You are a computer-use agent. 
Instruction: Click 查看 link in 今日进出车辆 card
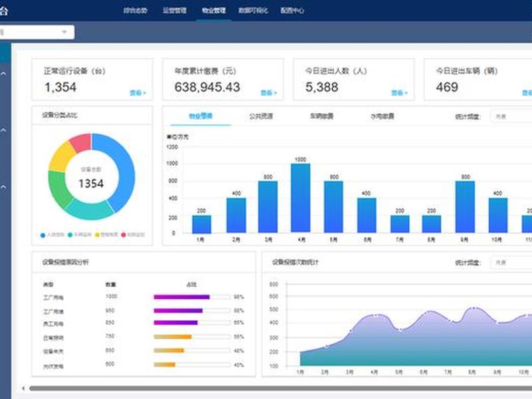[527, 92]
